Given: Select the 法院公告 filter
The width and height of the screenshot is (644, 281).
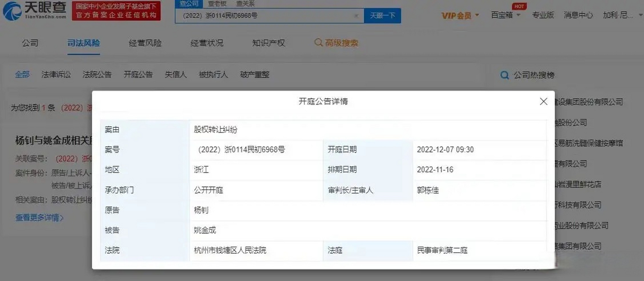Looking at the screenshot, I should [97, 74].
